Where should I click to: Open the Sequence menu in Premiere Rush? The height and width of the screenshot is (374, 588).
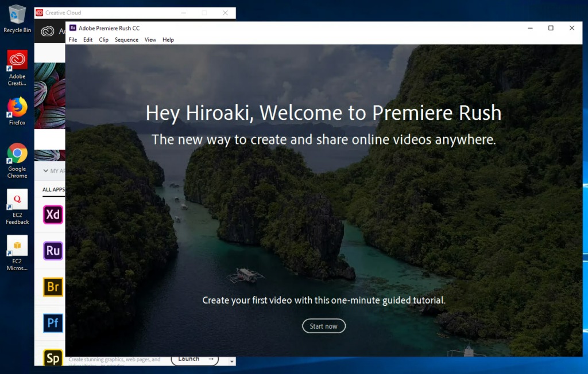coord(126,40)
